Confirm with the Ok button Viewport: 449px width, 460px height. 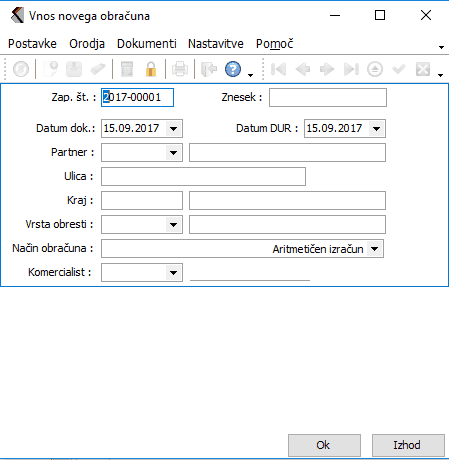(324, 445)
